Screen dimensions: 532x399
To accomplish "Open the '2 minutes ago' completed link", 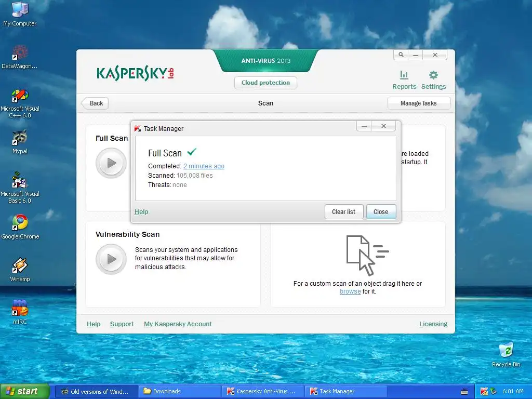I will click(204, 166).
